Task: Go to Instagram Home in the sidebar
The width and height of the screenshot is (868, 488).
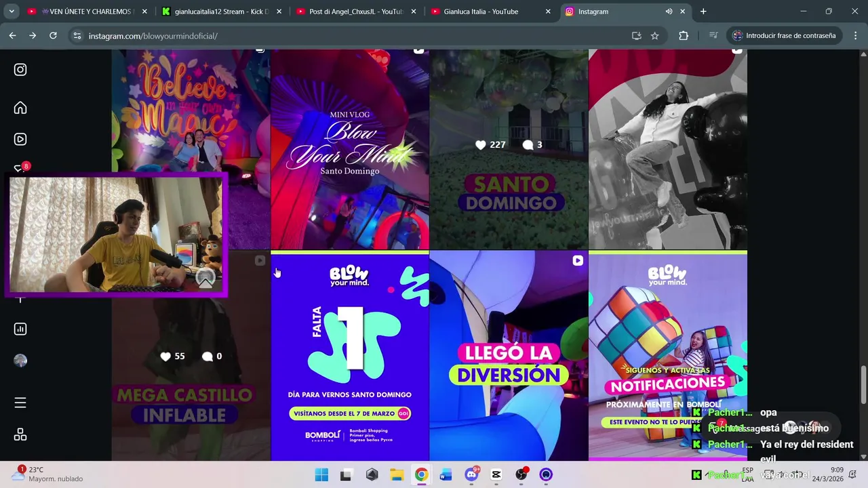Action: 20,108
